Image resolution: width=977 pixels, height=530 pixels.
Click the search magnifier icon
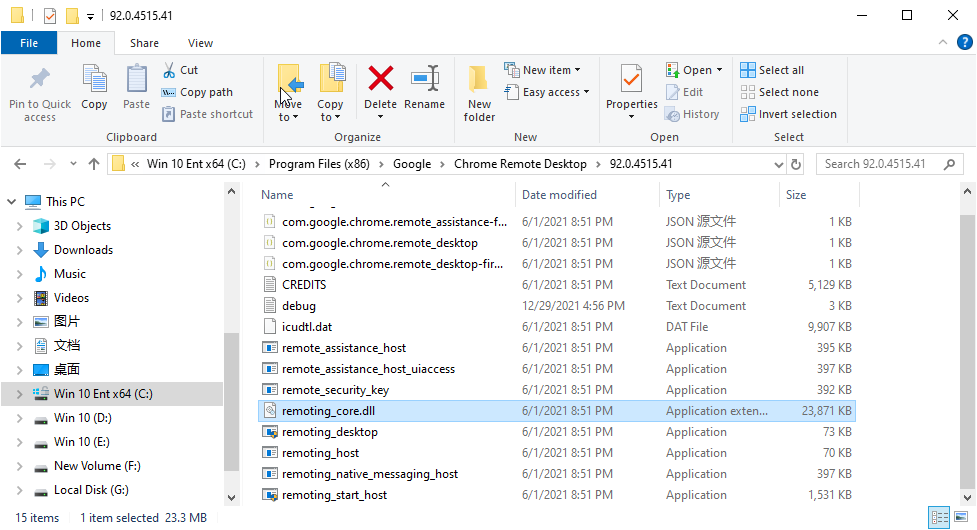tap(950, 164)
